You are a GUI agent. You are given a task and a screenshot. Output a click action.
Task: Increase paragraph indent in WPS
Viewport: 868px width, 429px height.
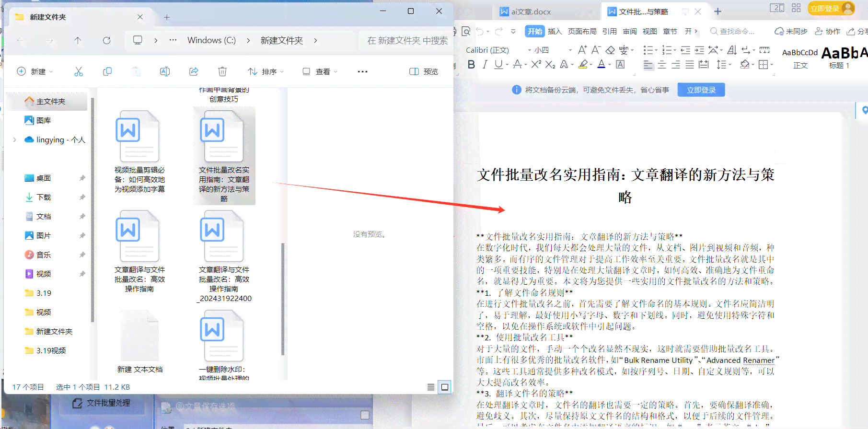[699, 50]
